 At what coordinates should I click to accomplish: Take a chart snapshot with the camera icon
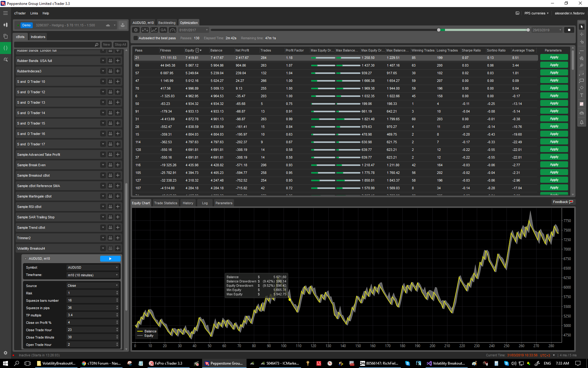click(582, 113)
